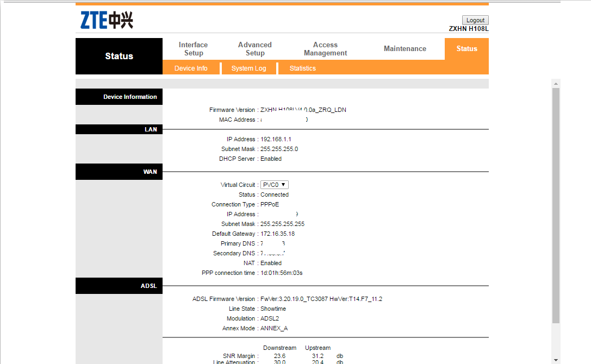Log out using the Logout button

pyautogui.click(x=475, y=20)
